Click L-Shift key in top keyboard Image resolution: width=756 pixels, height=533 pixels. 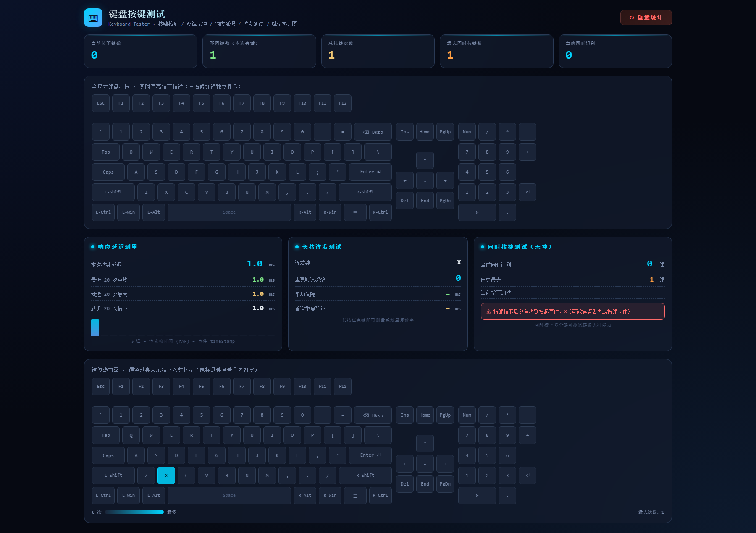[x=113, y=192]
